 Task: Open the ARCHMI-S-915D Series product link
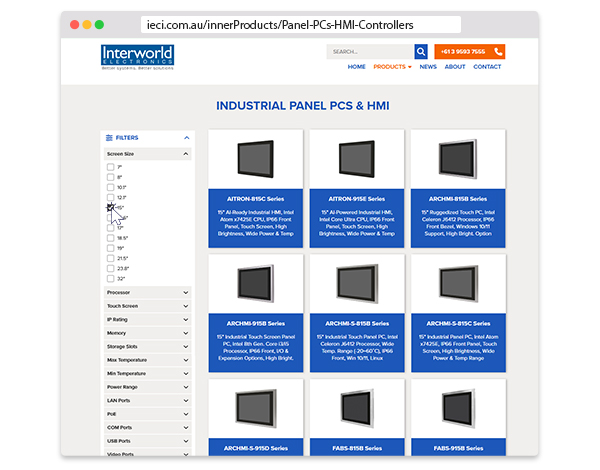point(256,448)
